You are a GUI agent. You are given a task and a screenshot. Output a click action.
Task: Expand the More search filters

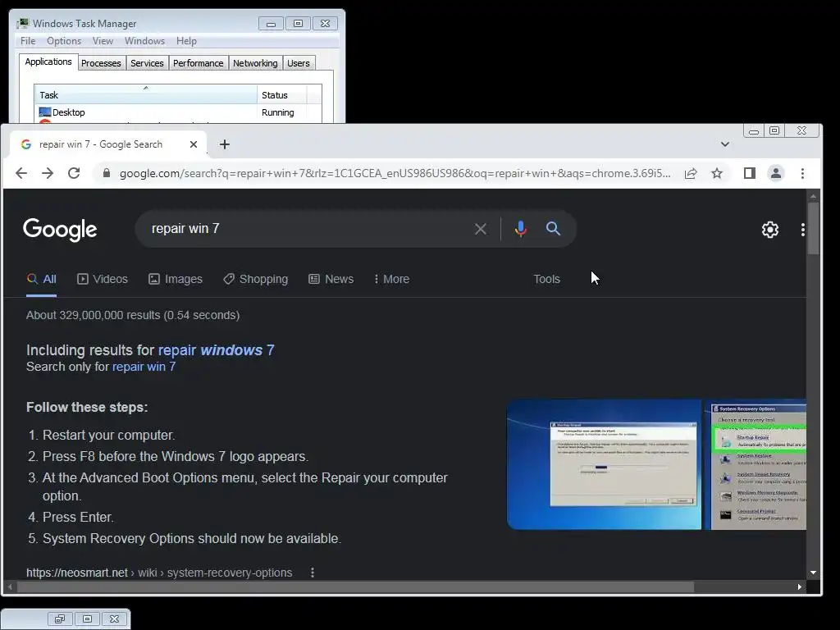click(x=391, y=279)
